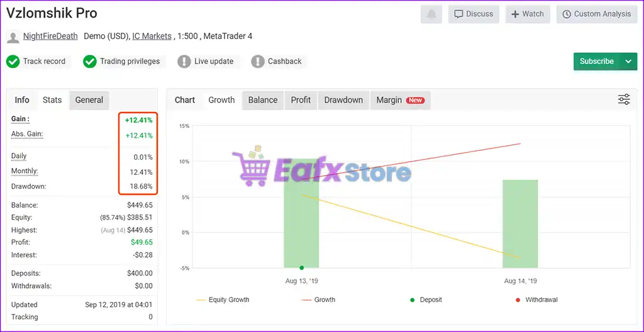Open the NightFireDeath profile link
This screenshot has height=332, width=644.
[x=50, y=36]
